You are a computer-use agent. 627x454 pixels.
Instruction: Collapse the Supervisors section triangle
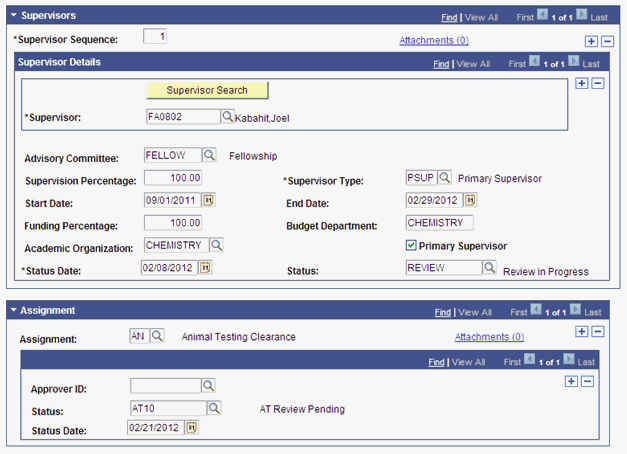click(14, 15)
